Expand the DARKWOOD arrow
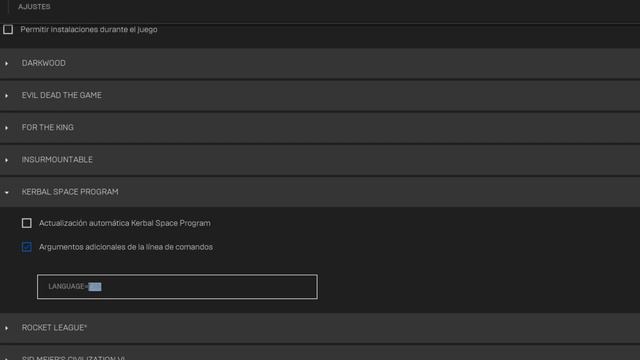 (7, 63)
